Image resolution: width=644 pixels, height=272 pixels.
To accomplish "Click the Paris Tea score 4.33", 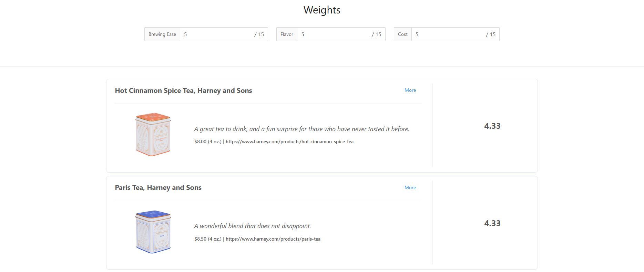I will (492, 223).
